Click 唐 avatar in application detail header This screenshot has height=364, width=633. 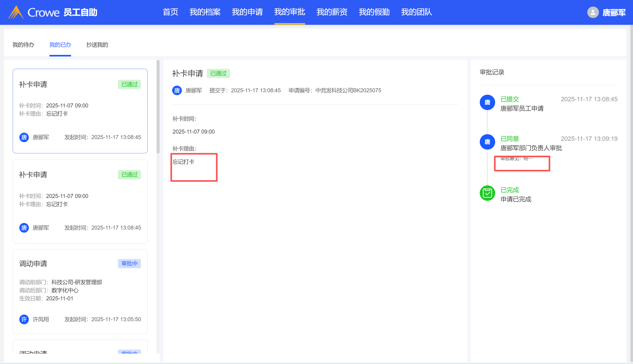[177, 90]
